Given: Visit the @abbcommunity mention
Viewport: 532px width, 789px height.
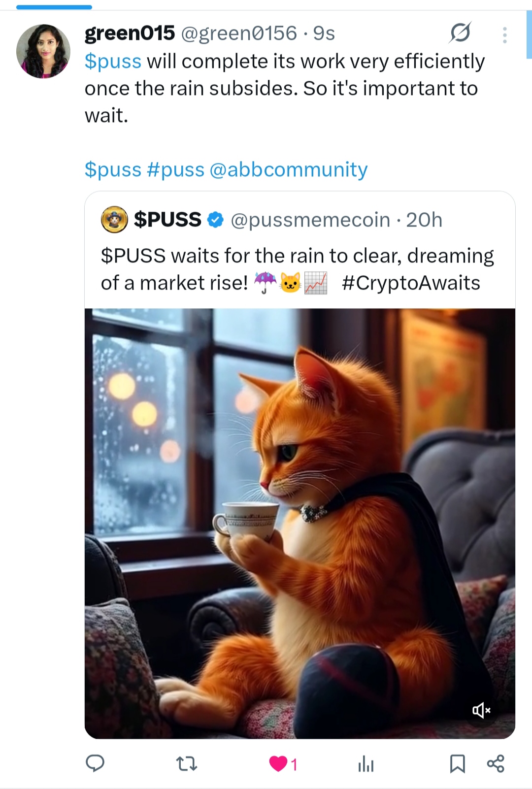Looking at the screenshot, I should coord(289,169).
